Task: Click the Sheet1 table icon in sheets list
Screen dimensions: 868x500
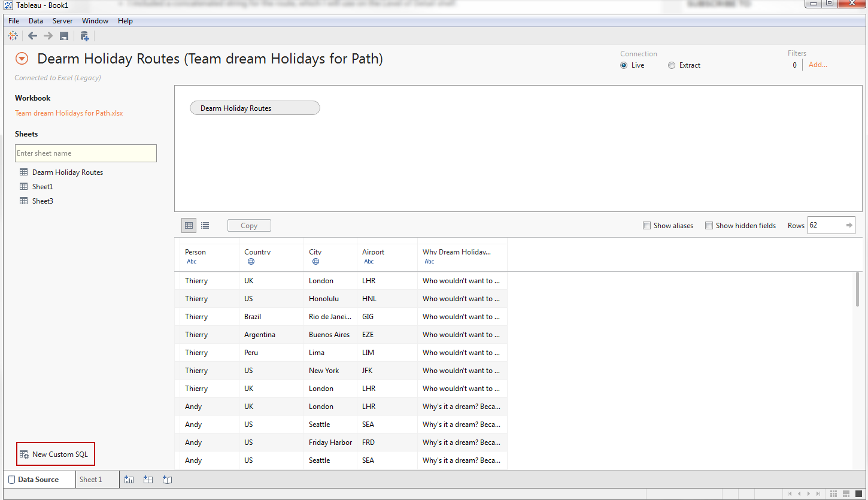Action: pyautogui.click(x=24, y=186)
